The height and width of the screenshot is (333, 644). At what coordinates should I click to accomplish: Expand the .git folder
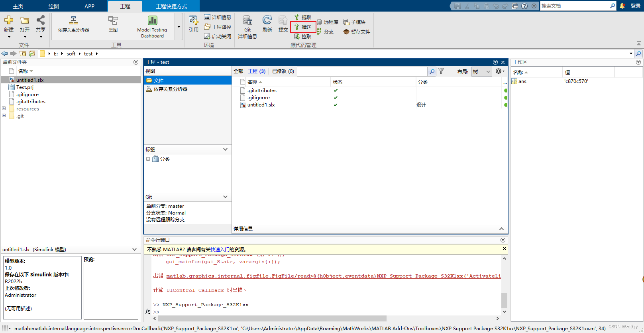click(x=4, y=116)
